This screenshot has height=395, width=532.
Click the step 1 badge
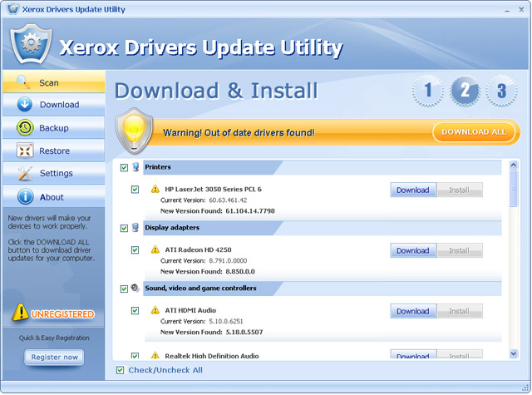[428, 91]
